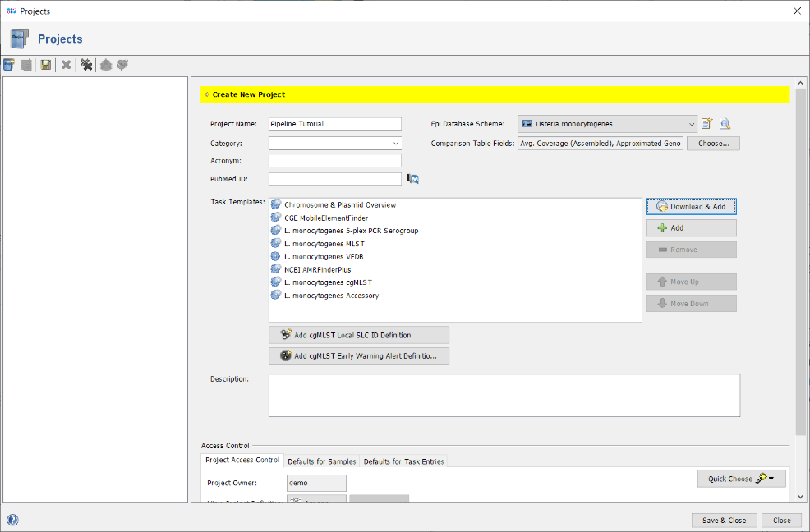Click the crossed-out tools toolbar icon
This screenshot has height=532, width=810.
point(86,65)
